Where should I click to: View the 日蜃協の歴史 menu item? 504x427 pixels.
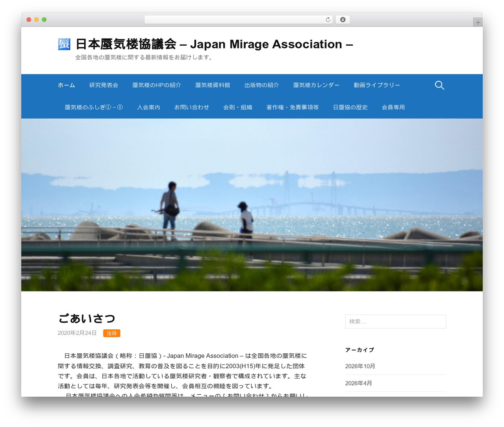coord(350,107)
